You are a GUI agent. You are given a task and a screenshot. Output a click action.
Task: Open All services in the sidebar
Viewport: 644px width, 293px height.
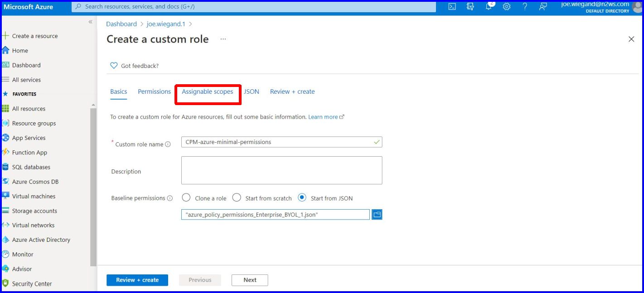[26, 80]
